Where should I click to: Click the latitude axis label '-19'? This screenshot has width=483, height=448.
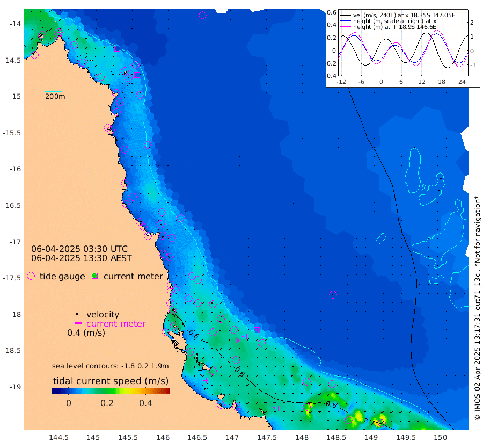tap(16, 387)
